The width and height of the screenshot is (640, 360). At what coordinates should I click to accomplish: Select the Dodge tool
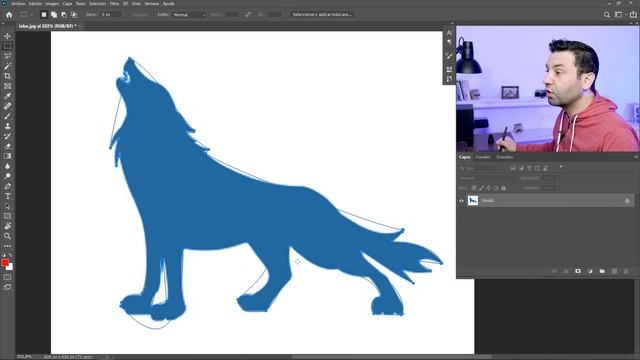pos(7,176)
